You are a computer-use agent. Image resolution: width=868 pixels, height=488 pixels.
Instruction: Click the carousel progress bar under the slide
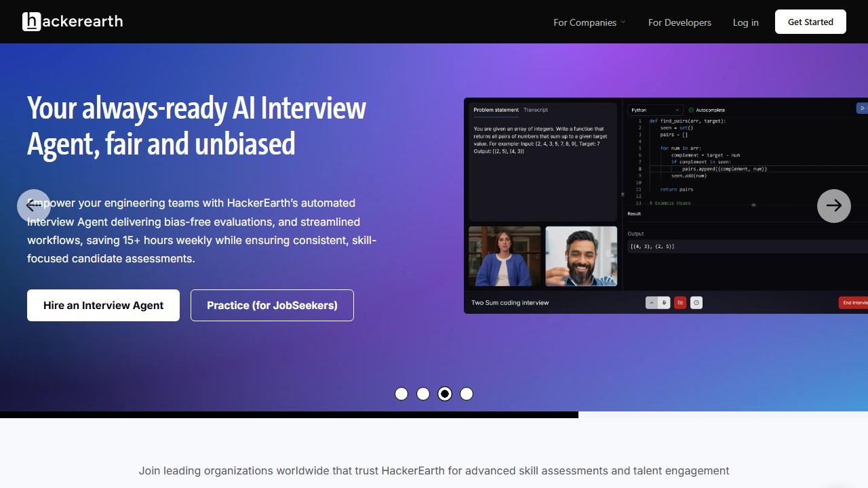(289, 414)
